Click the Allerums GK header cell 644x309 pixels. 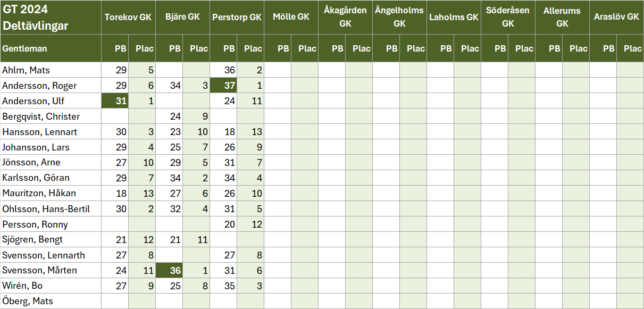click(x=562, y=17)
